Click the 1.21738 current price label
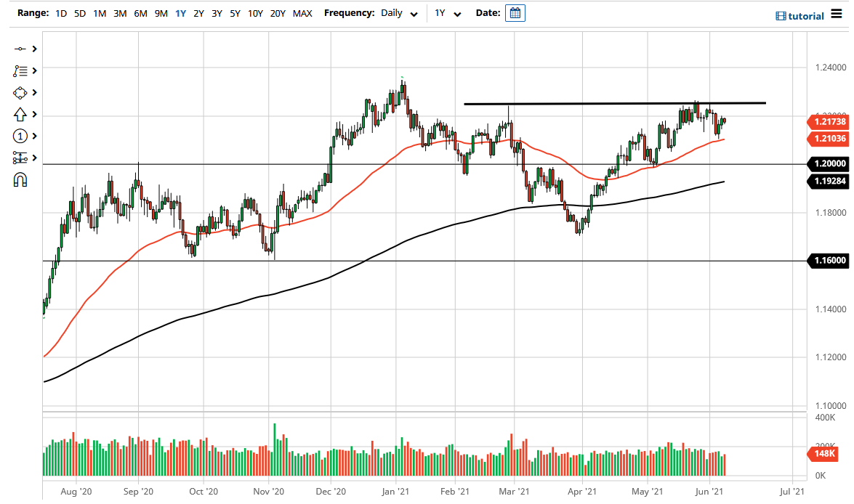The width and height of the screenshot is (854, 504). click(827, 121)
